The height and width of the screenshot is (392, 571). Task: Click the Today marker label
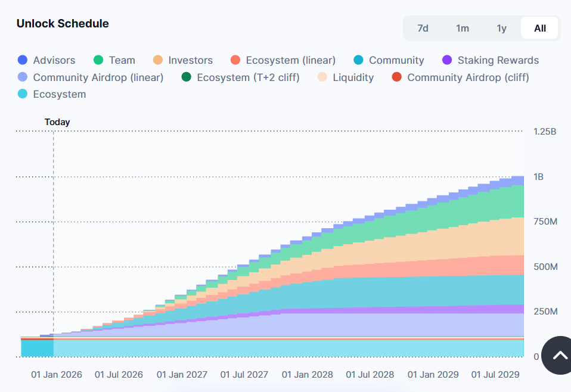pos(57,122)
